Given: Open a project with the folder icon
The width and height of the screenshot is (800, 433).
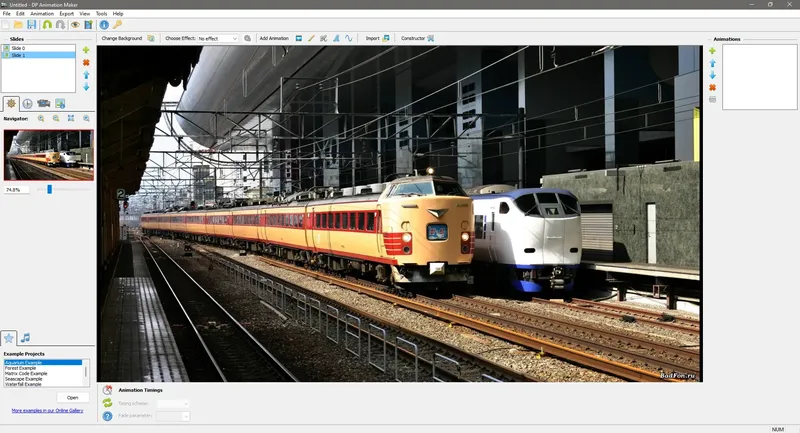Looking at the screenshot, I should click(18, 24).
